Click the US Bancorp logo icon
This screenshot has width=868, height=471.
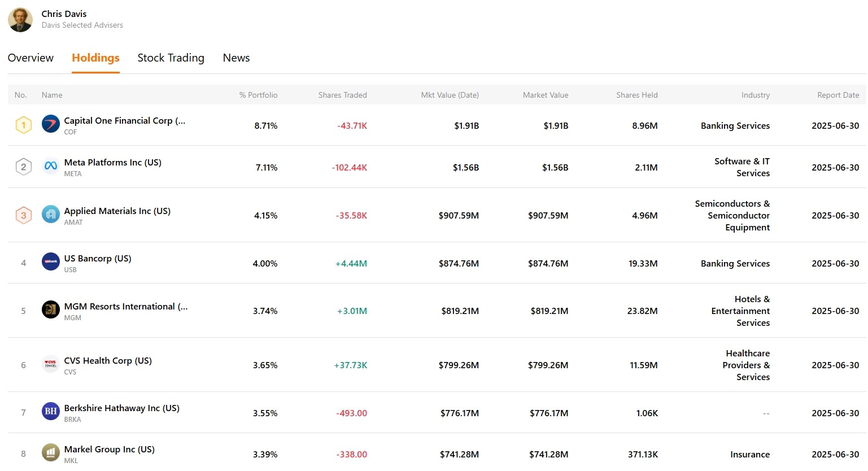point(51,261)
